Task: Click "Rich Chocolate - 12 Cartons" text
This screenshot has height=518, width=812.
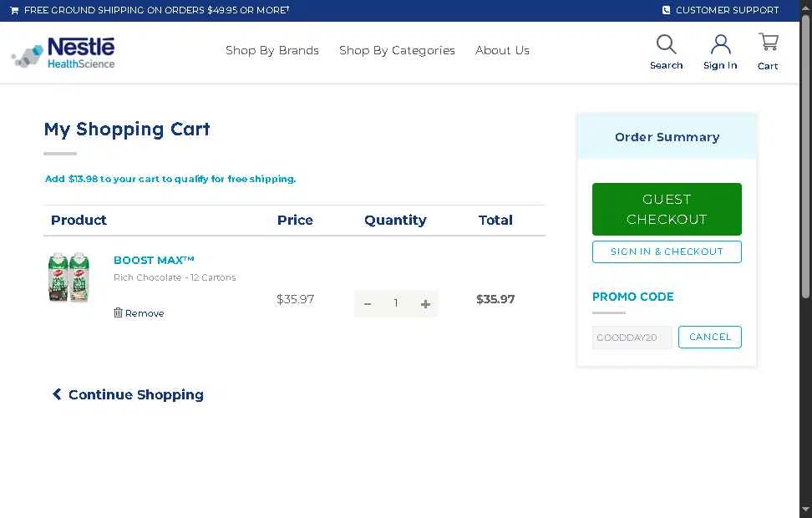Action: pyautogui.click(x=175, y=277)
